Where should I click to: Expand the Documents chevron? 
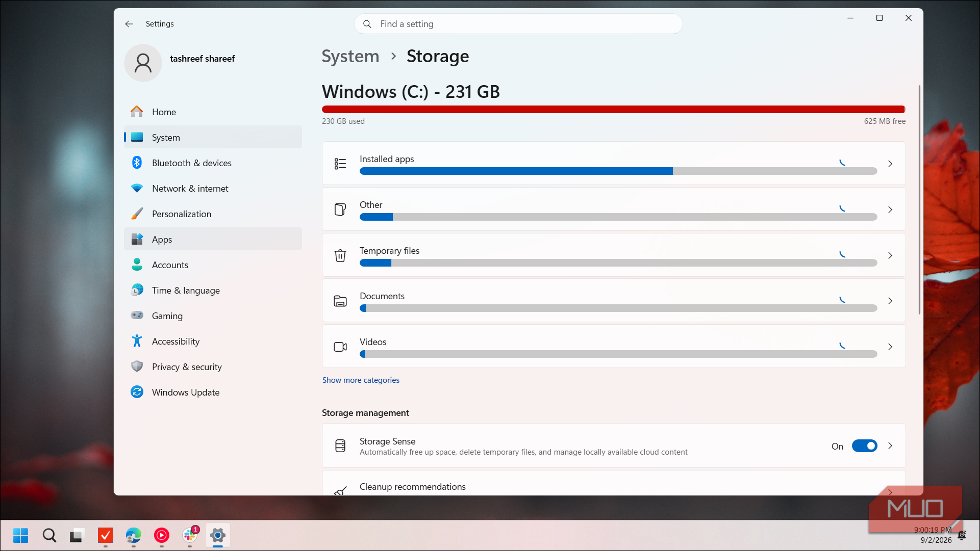[890, 301]
